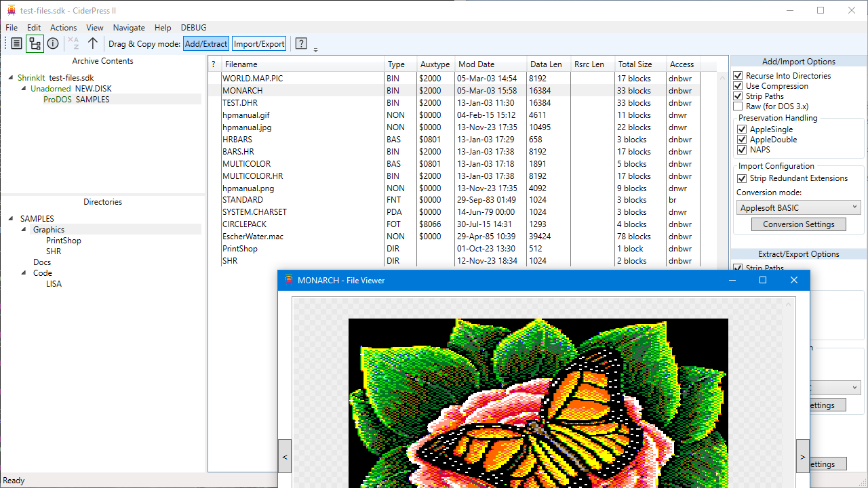Switch drag mode to Import/Export
Screen dimensions: 868x488
pos(259,44)
